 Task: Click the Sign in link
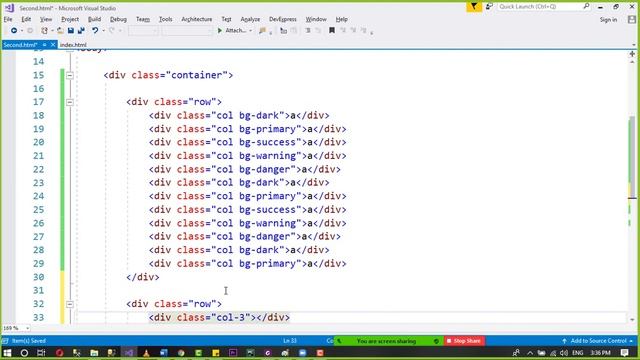click(x=608, y=20)
